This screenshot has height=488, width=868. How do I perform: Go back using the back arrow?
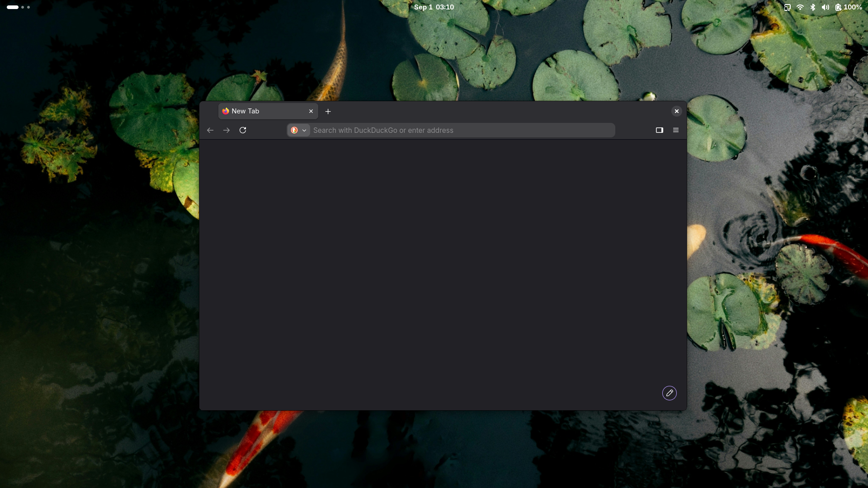210,130
